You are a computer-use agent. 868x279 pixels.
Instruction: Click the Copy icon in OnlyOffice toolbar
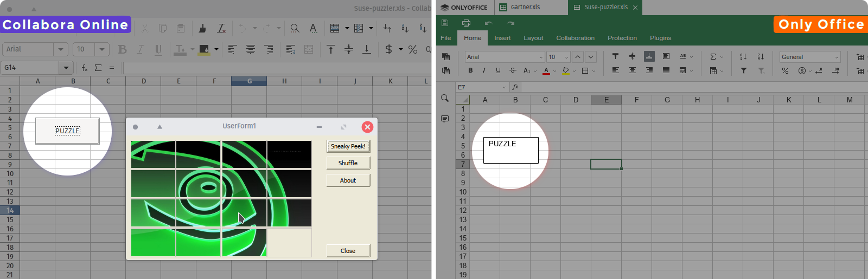point(446,57)
